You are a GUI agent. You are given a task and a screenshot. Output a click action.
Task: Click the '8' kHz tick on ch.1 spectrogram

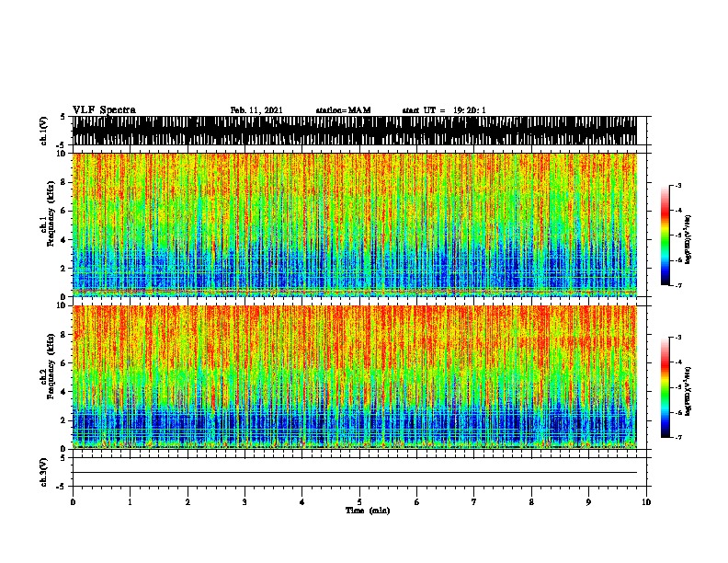(64, 182)
